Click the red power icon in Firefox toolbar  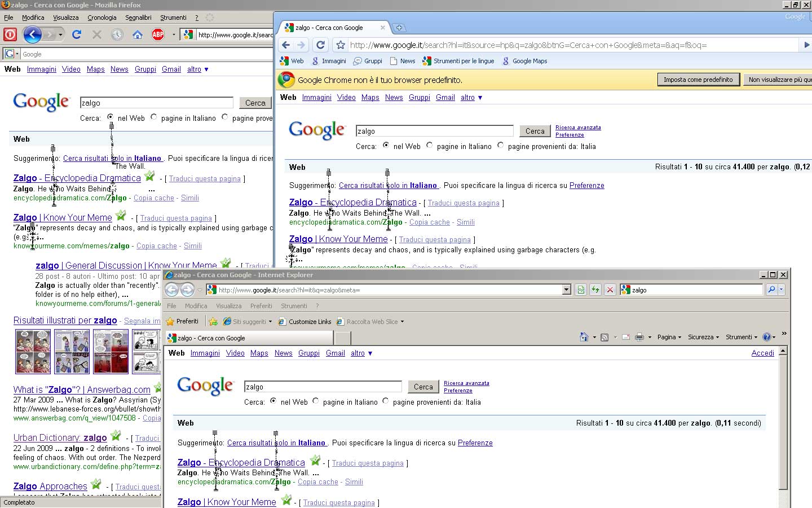(x=10, y=34)
